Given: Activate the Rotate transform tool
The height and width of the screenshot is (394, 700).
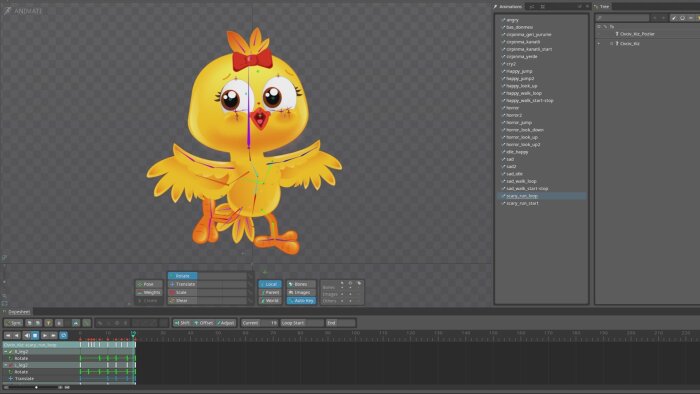Looking at the screenshot, I should pos(183,276).
